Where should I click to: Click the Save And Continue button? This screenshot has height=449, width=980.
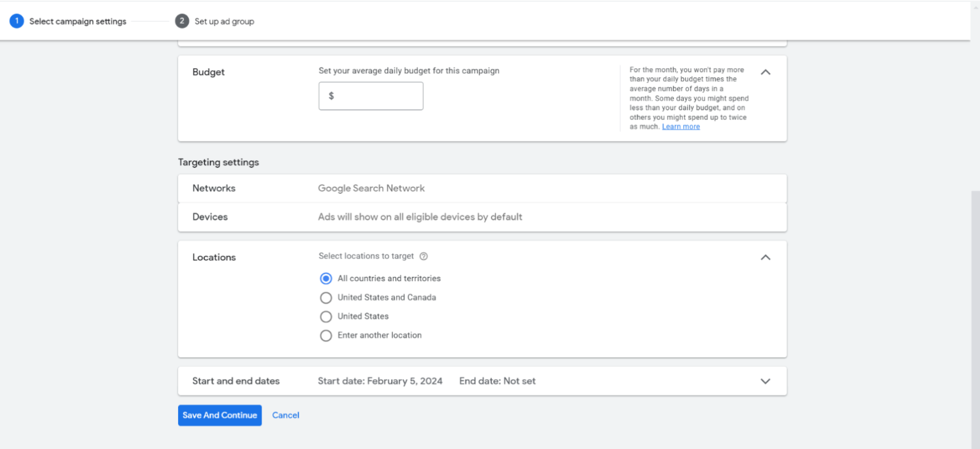tap(219, 415)
